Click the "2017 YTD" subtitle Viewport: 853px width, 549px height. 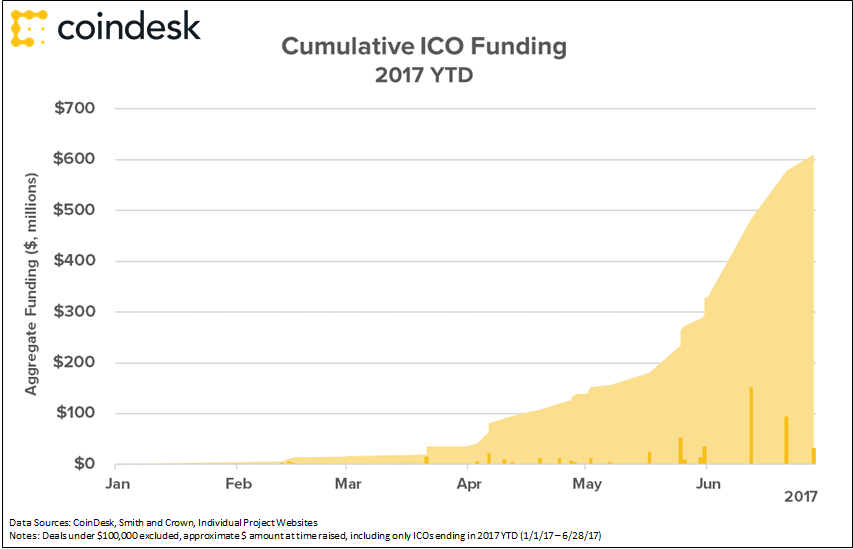click(x=424, y=74)
